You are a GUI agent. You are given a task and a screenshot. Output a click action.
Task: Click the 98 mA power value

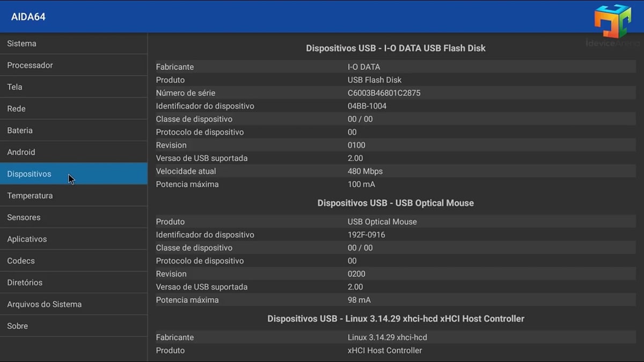coord(359,300)
